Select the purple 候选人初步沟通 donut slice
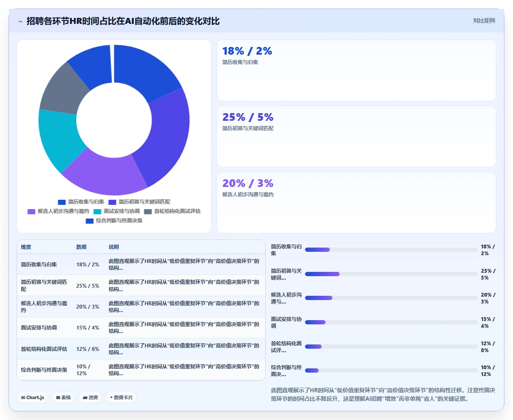 107,175
